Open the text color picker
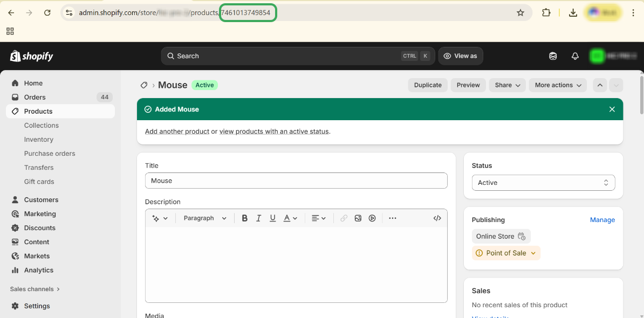Image resolution: width=644 pixels, height=318 pixels. (290, 218)
